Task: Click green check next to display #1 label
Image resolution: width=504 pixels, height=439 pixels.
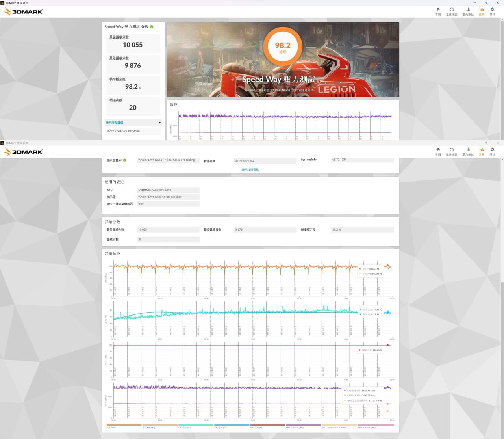Action: click(x=125, y=160)
